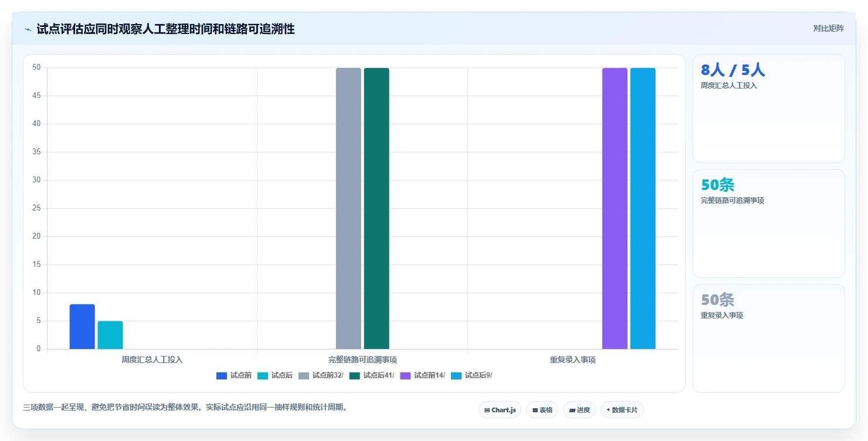This screenshot has height=441, width=868.
Task: Click the 完整链路可追溯事项 caption in the side card
Action: (x=733, y=201)
